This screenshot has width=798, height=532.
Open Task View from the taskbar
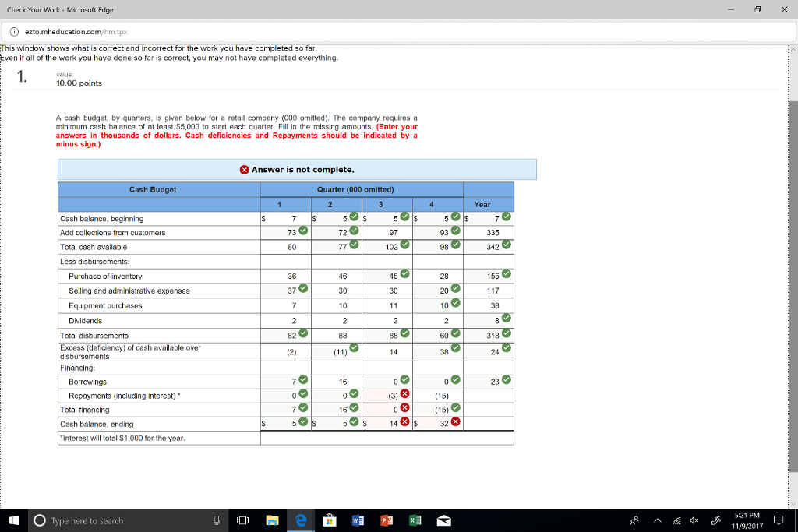pyautogui.click(x=242, y=520)
